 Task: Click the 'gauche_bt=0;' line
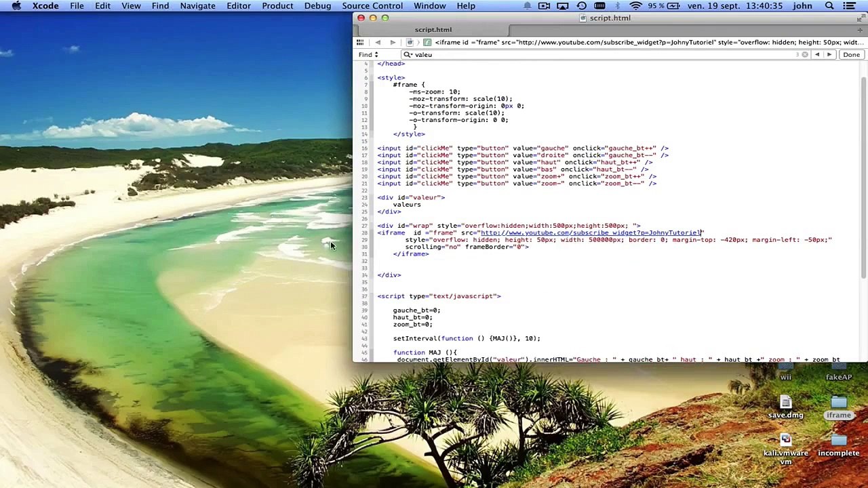pyautogui.click(x=416, y=310)
